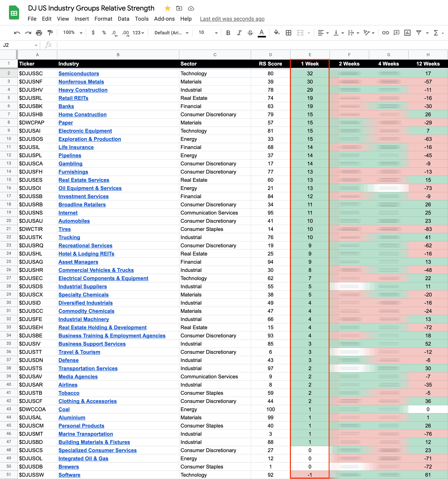Select the $DJUSBK ticker cell
This screenshot has width=448, height=479.
click(37, 106)
